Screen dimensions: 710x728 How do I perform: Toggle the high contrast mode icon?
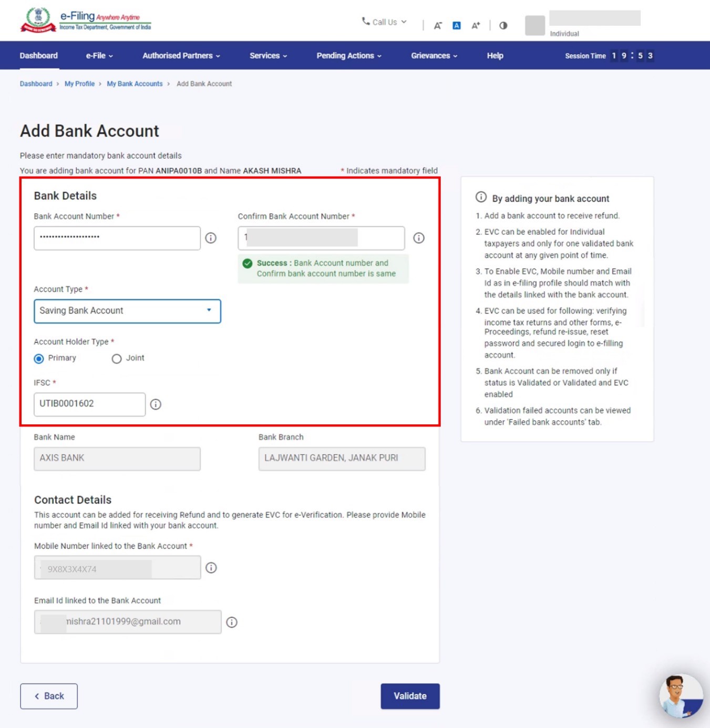coord(503,26)
